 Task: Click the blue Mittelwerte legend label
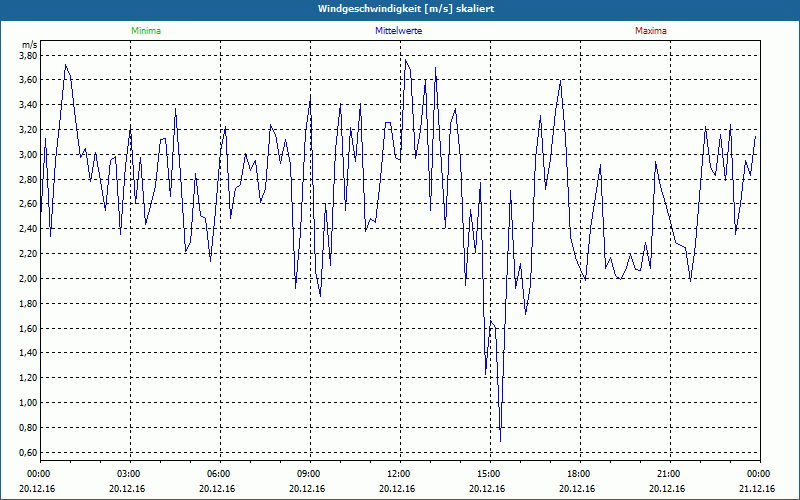coord(398,31)
